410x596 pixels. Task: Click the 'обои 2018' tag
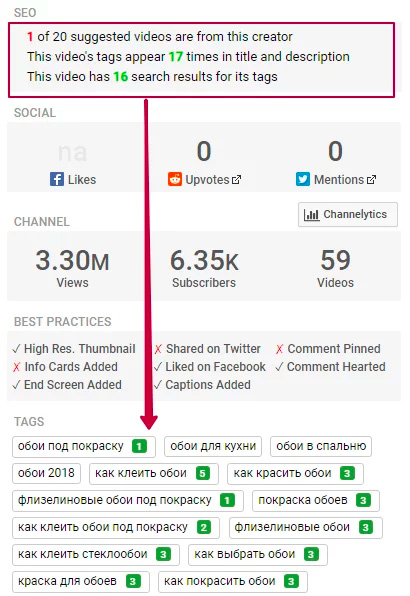pyautogui.click(x=46, y=473)
